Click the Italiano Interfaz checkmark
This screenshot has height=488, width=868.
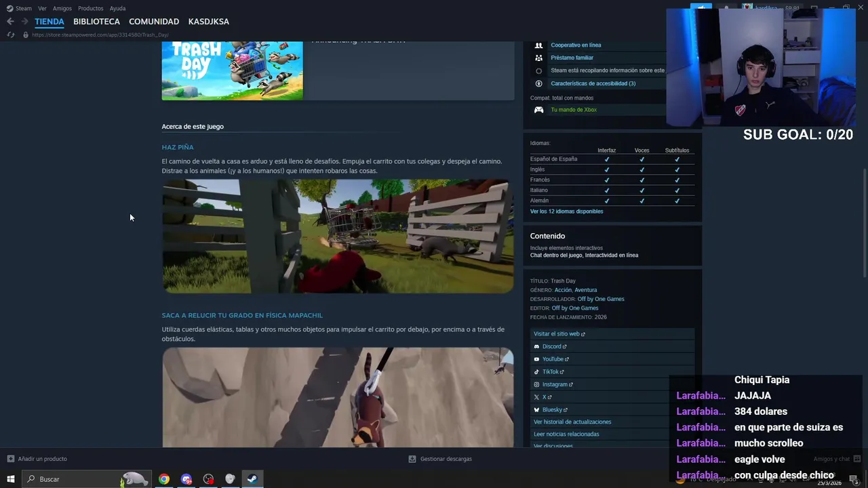point(607,190)
